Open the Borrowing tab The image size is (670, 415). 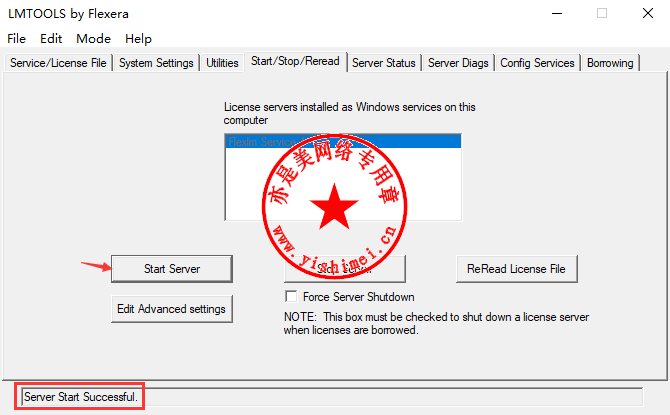(x=610, y=63)
